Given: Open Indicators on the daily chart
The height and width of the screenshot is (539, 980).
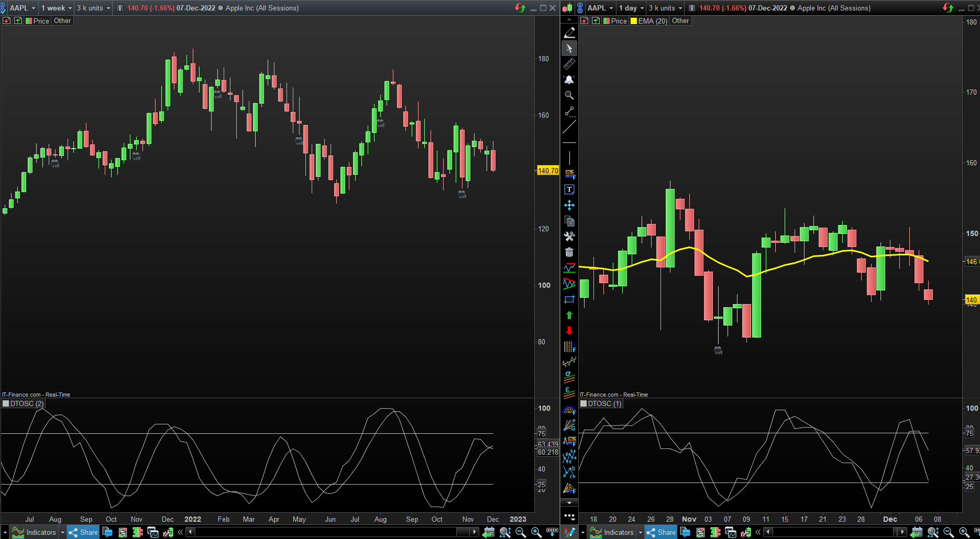Looking at the screenshot, I should [612, 533].
